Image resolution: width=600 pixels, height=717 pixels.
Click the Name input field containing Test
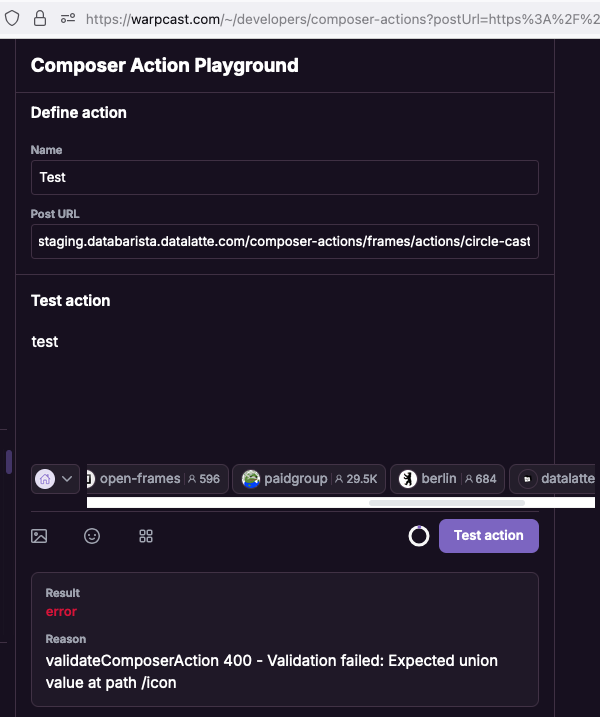[x=284, y=177]
